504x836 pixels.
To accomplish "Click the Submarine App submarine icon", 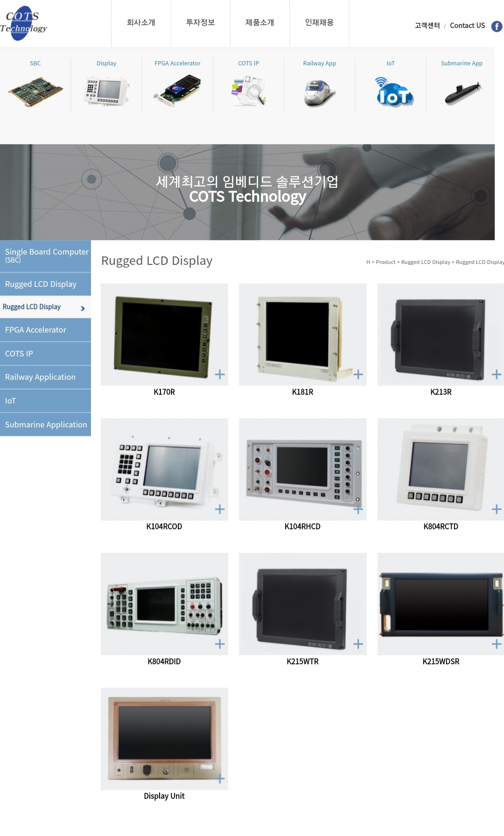I will click(462, 93).
